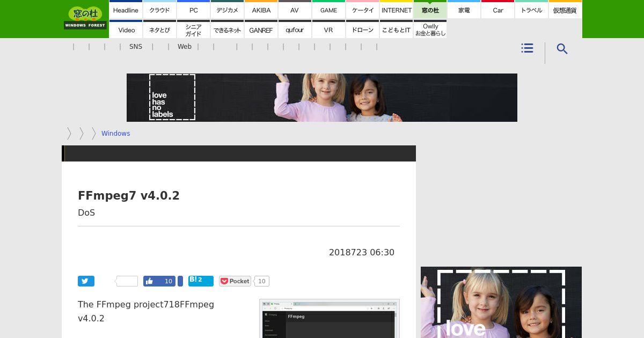Go to the Car tab
Viewport: 644px width, 338px height.
pos(497,10)
